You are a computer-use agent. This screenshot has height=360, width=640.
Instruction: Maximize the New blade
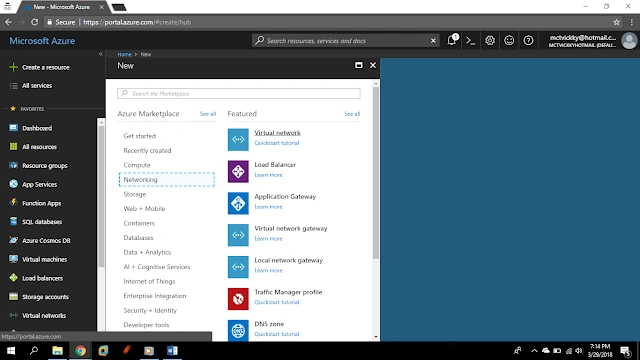(358, 65)
